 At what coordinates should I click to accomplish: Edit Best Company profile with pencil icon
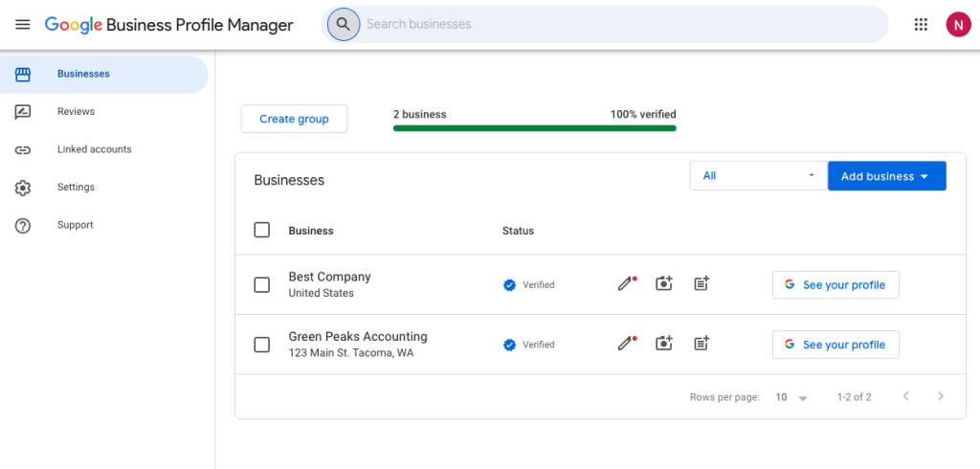point(626,284)
